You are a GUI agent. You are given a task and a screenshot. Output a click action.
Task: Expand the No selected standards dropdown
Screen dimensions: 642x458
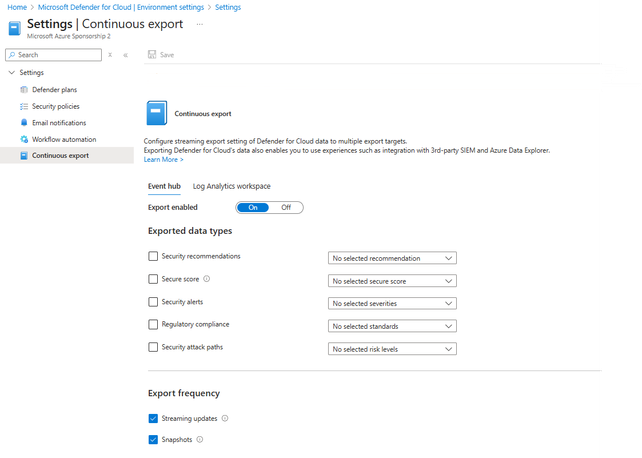coord(393,326)
